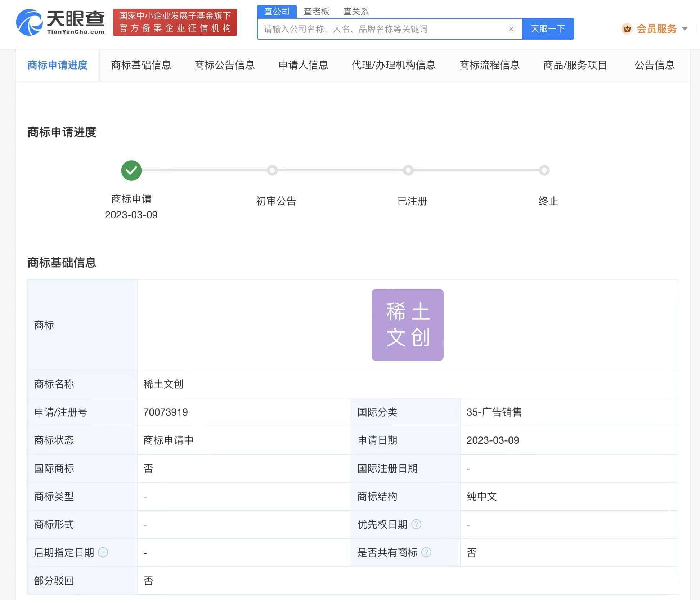Open help tooltip for 后期指定日期

click(x=103, y=552)
